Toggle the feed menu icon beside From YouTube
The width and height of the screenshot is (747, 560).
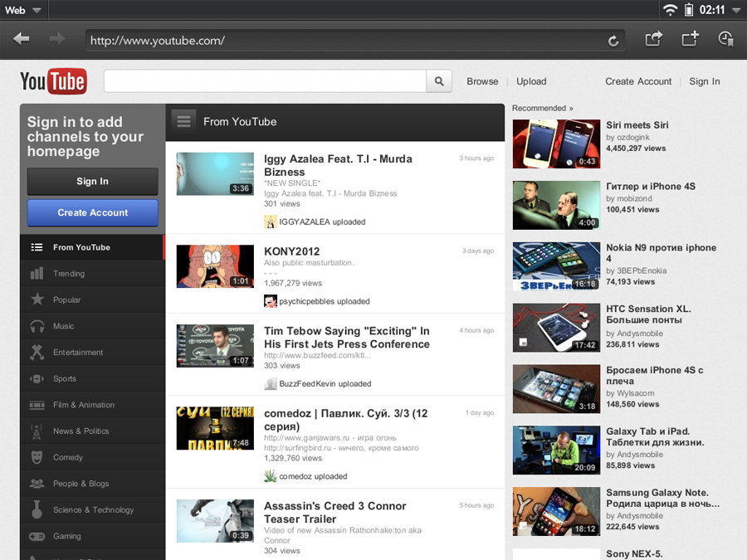[184, 121]
